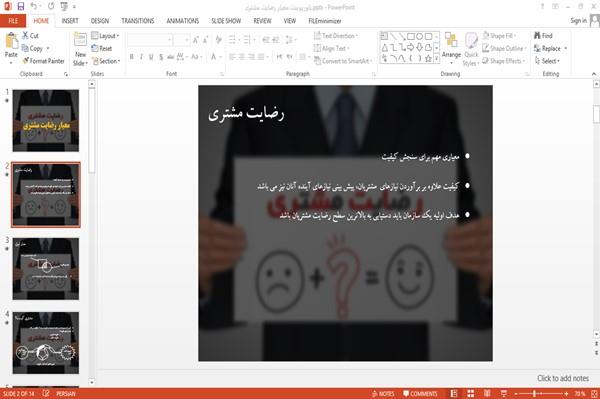The image size is (600, 399).
Task: Open Align Text options
Action: pyautogui.click(x=331, y=48)
